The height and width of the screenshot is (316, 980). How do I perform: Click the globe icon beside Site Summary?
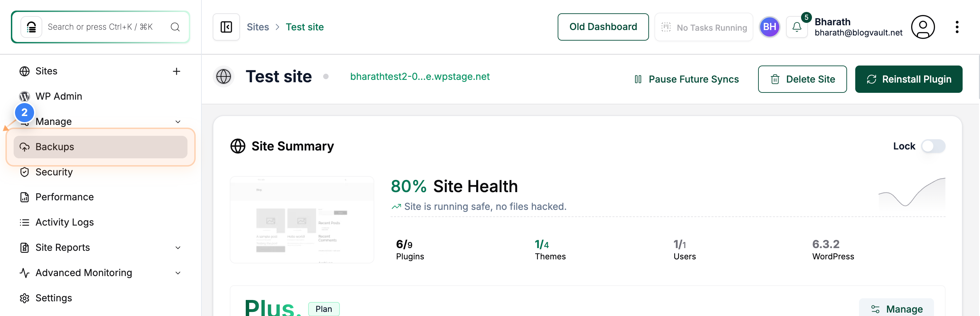click(238, 146)
